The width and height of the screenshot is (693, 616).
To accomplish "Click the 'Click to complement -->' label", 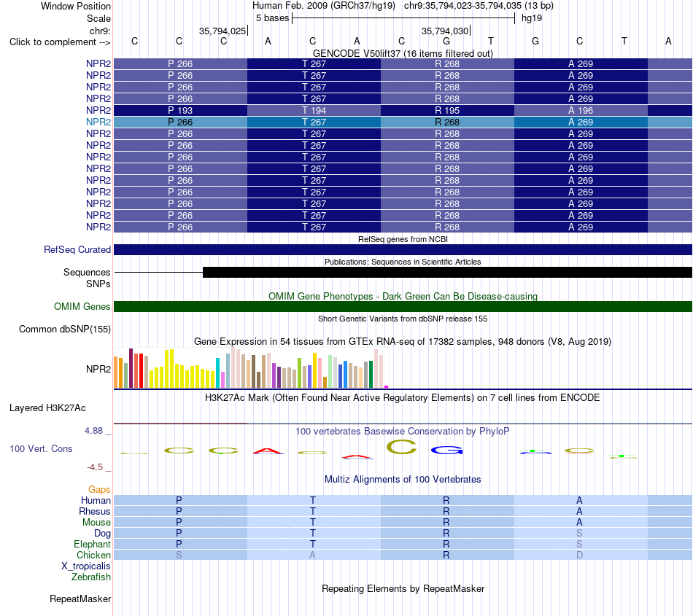I will pos(60,42).
